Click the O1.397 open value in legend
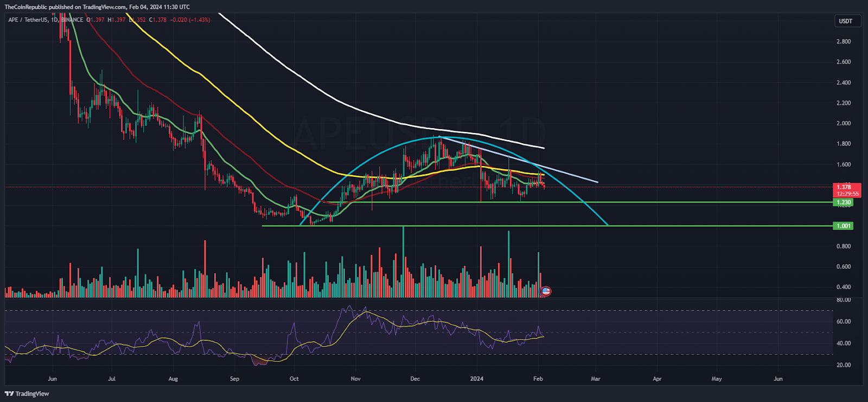Image resolution: width=868 pixels, height=402 pixels. pyautogui.click(x=95, y=20)
